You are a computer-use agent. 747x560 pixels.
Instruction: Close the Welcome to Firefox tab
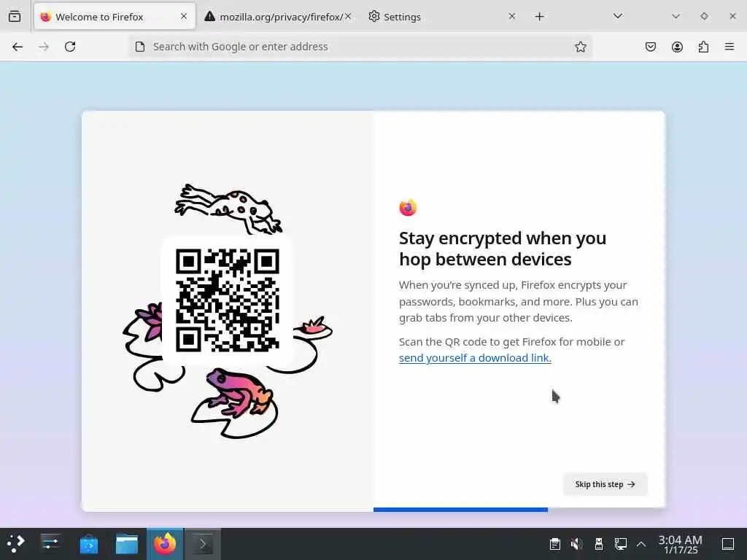[x=184, y=16]
